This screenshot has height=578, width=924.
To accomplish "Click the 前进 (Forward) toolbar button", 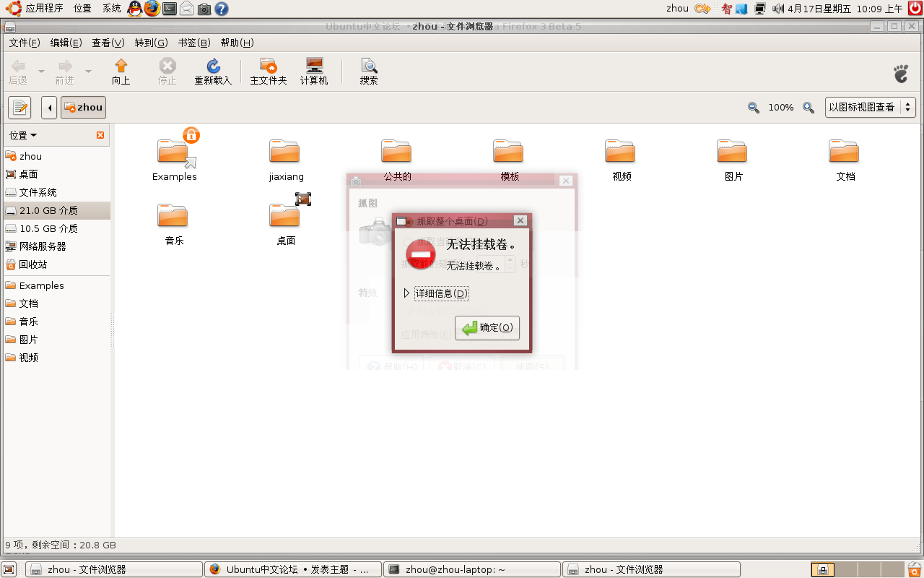I will (65, 72).
